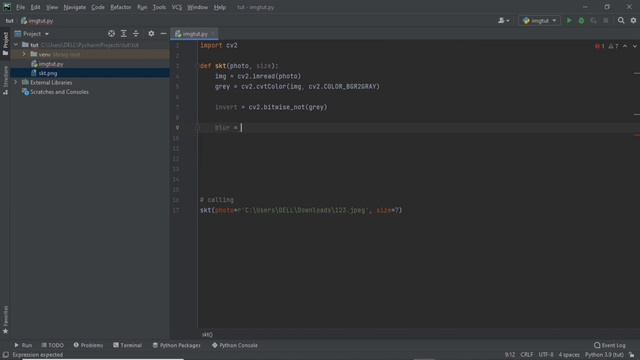640x360 pixels.
Task: Select the skt.png file in the Project tree
Action: coord(48,73)
